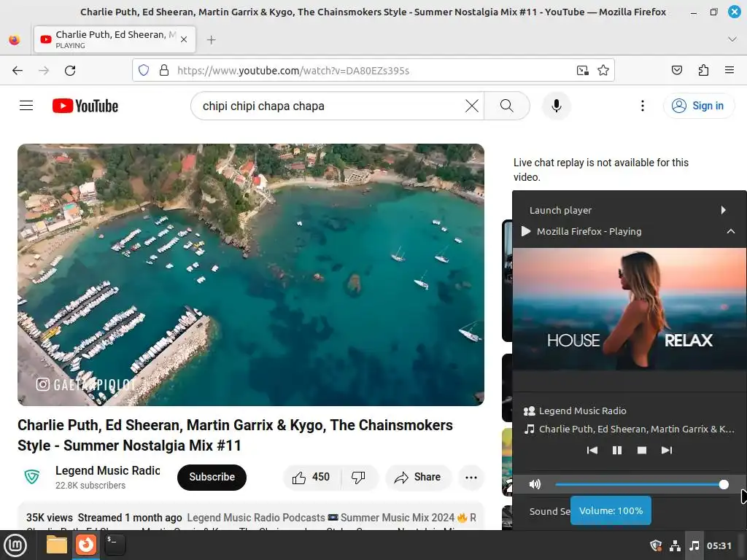Open the security shield tray icon
The width and height of the screenshot is (747, 560).
click(656, 545)
